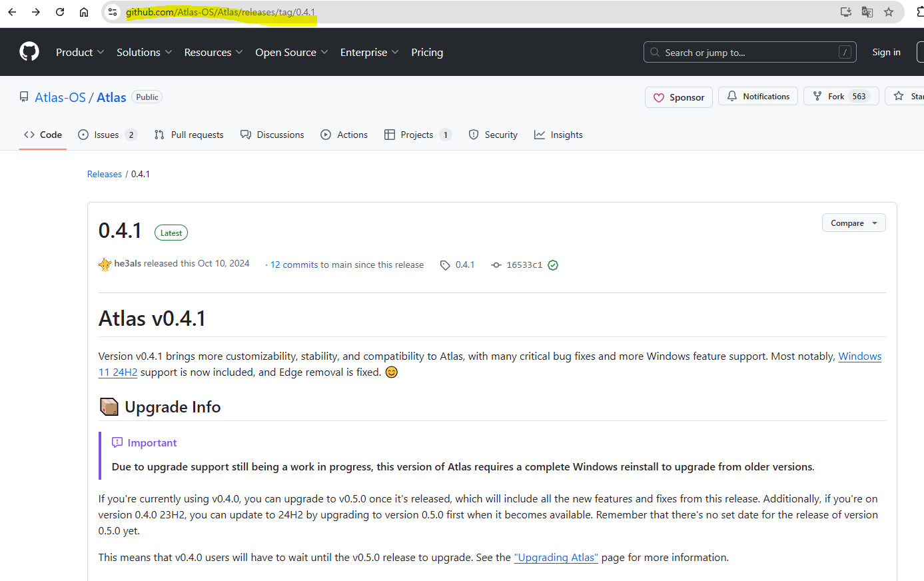Click the address bar URL
Viewport: 924px width, 581px height.
pos(221,12)
